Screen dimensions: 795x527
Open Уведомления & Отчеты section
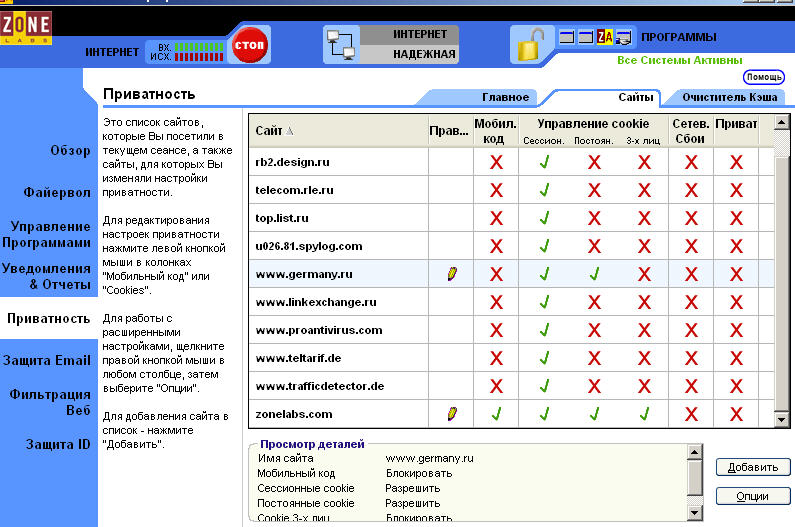[47, 276]
